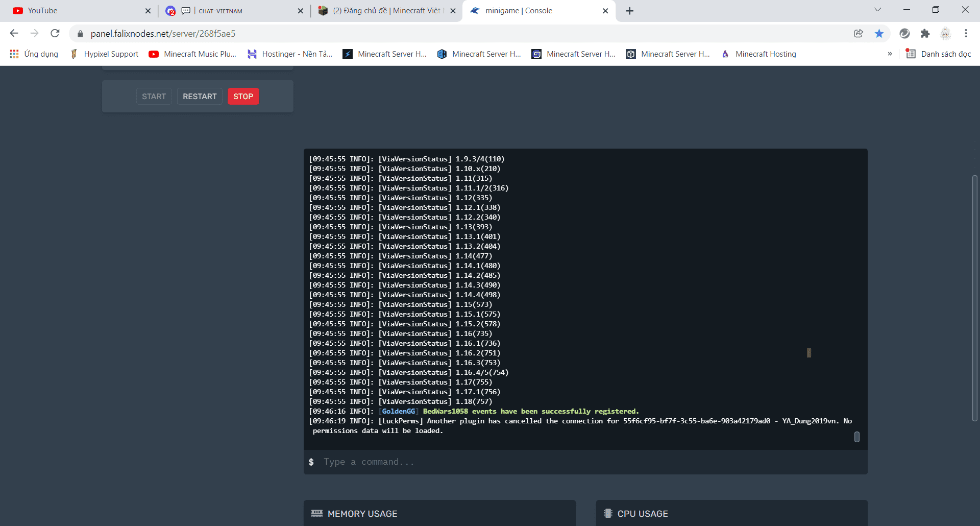Switch to the CHAT-VIETNAM tab
This screenshot has height=526, width=980.
coord(235,11)
